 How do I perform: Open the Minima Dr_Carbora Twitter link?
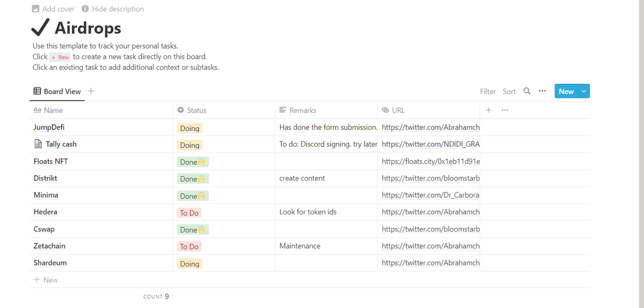tap(430, 195)
